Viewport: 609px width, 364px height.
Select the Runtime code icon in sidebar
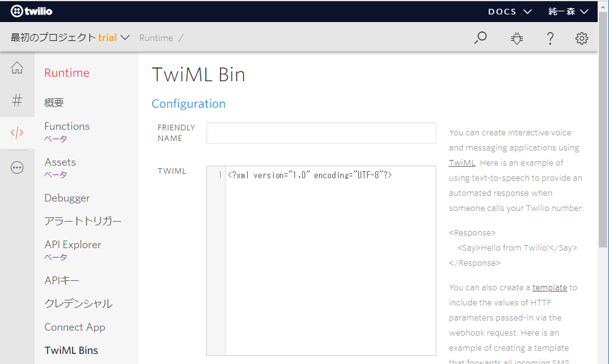tap(17, 133)
